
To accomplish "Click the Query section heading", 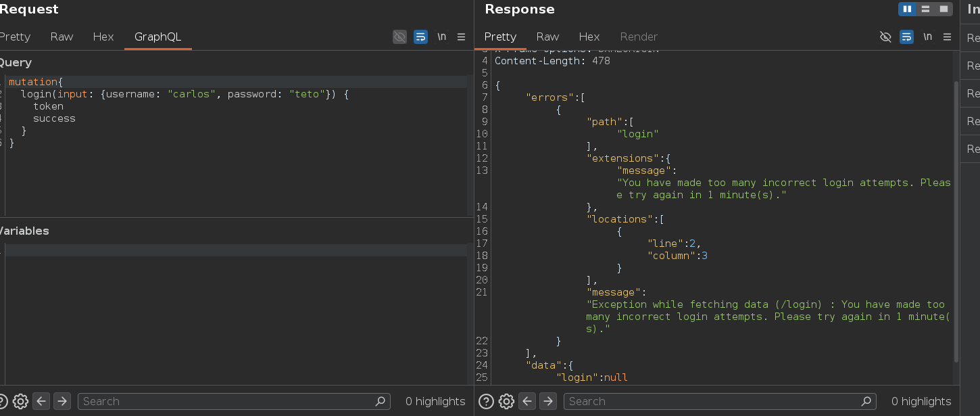I will (15, 62).
